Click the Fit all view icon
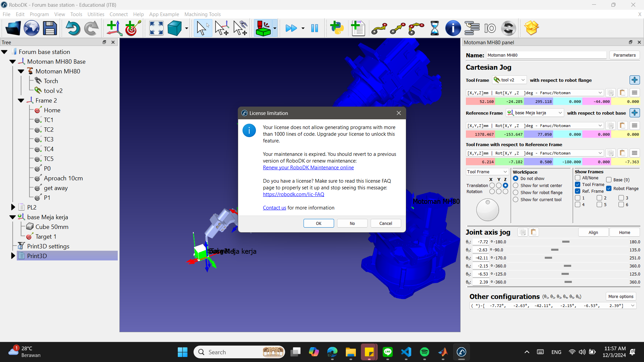 [156, 28]
